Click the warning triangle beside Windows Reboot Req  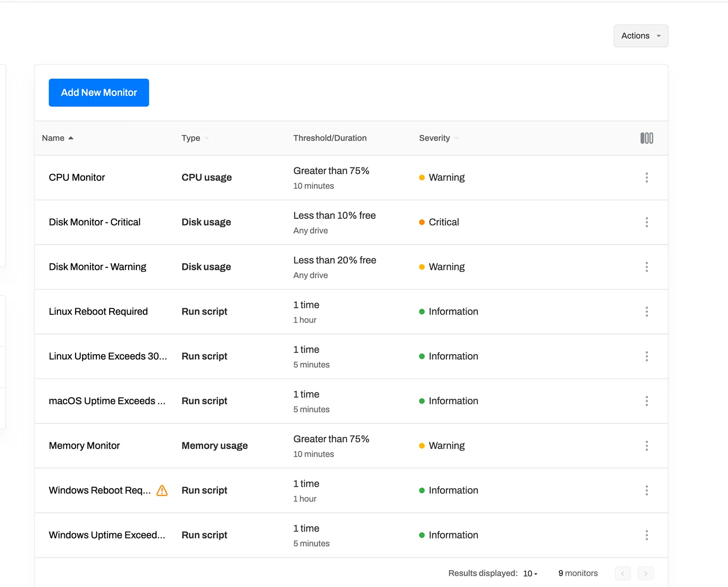coord(162,491)
